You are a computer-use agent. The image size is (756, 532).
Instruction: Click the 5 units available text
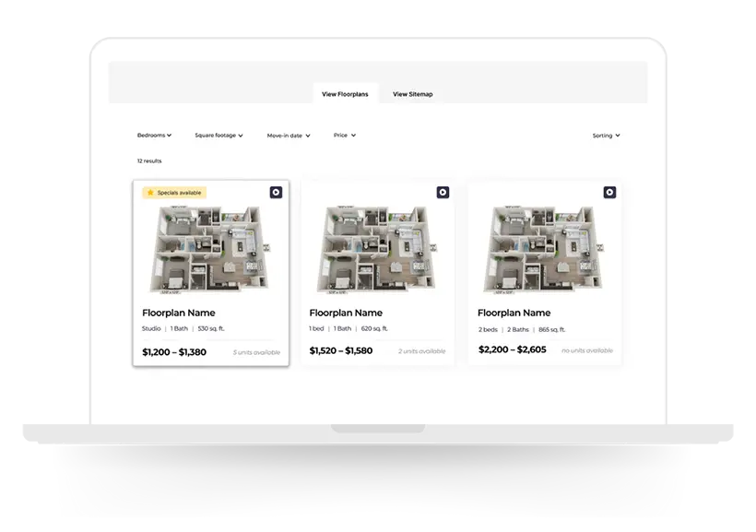coord(256,352)
